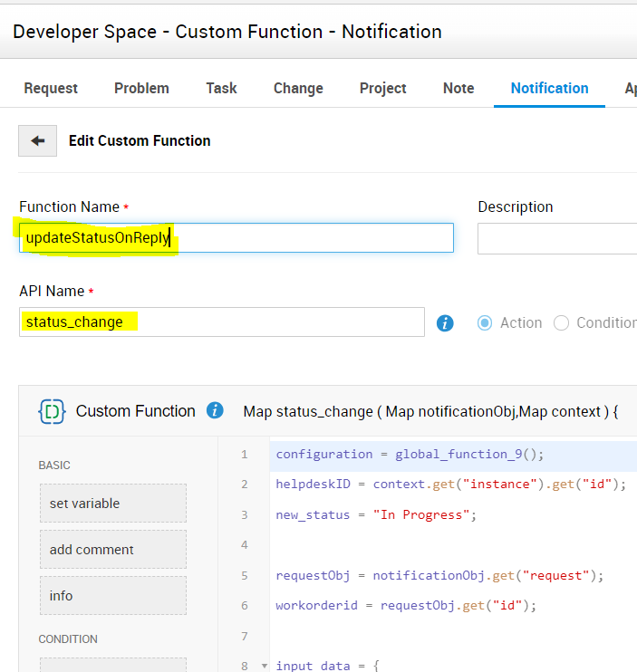Open the Change tab
This screenshot has width=637, height=672.
coord(298,88)
